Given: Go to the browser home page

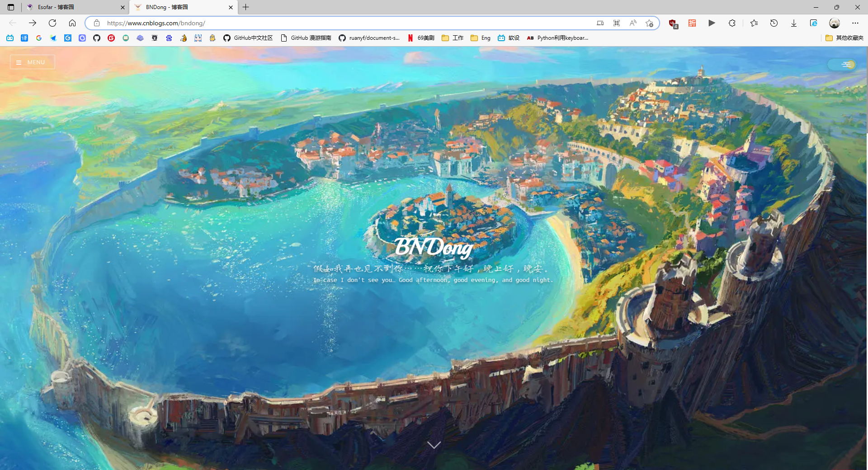Looking at the screenshot, I should point(72,23).
